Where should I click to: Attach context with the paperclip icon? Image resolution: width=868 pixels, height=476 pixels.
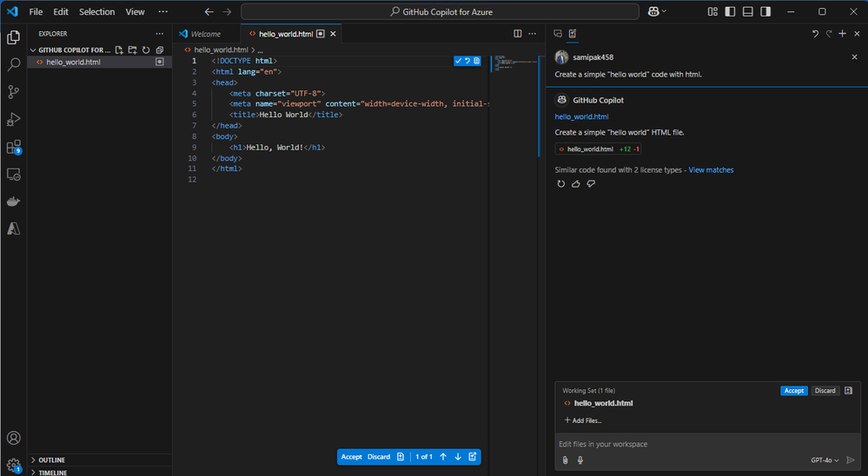click(x=565, y=460)
